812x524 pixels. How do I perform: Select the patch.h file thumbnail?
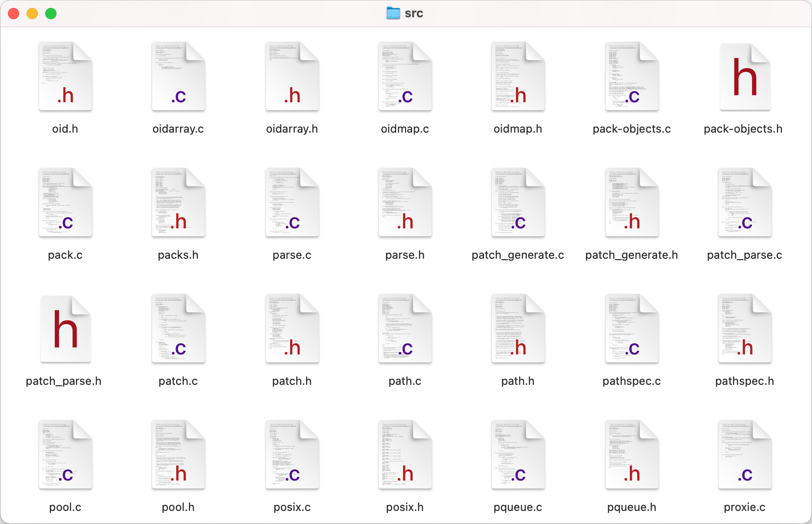(292, 329)
